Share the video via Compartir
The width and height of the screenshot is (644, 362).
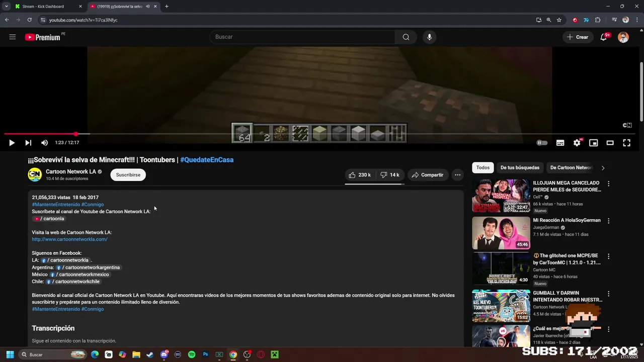coord(428,175)
